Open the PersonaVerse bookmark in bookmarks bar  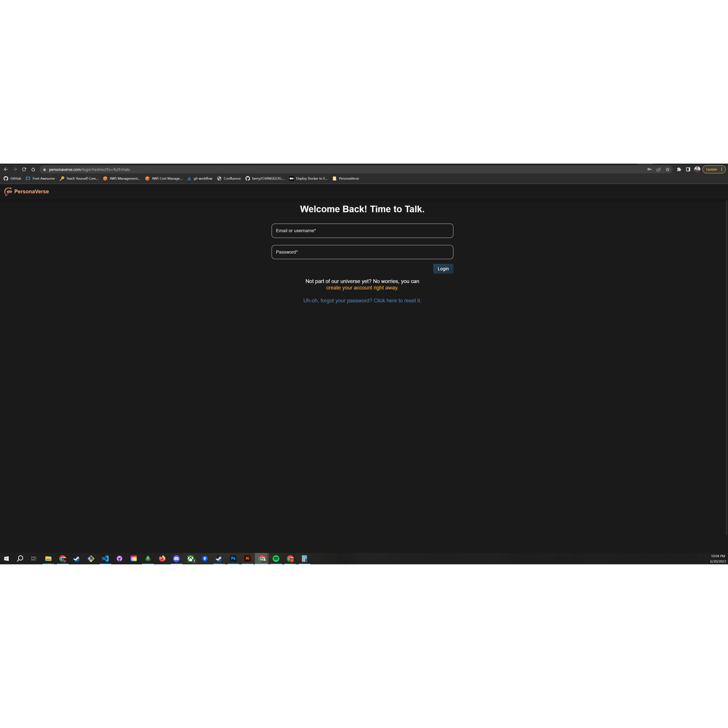click(346, 179)
